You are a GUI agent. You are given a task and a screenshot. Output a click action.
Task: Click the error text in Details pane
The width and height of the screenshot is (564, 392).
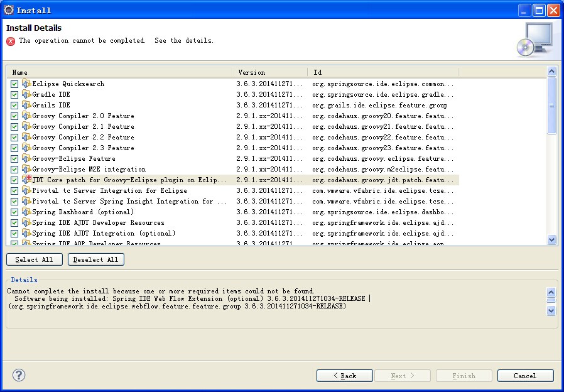pyautogui.click(x=188, y=298)
